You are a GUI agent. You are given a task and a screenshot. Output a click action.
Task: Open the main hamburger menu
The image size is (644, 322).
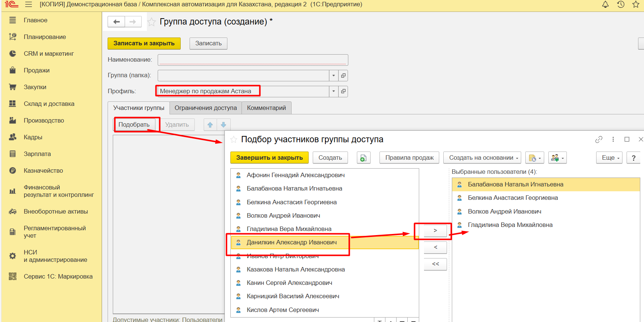[29, 4]
